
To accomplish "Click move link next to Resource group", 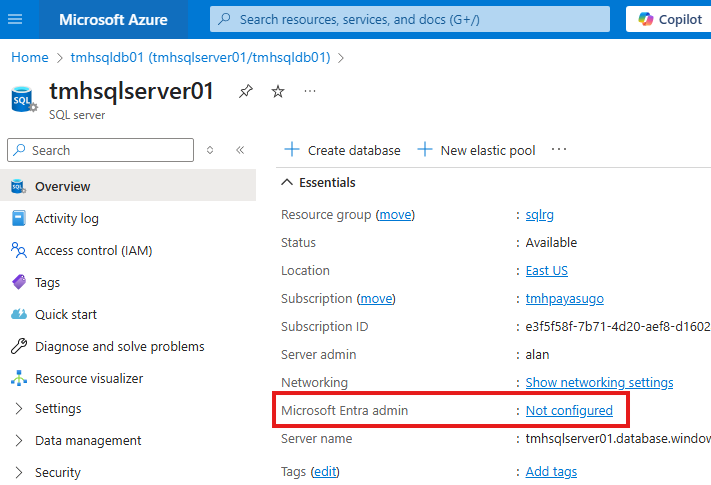I will [395, 215].
